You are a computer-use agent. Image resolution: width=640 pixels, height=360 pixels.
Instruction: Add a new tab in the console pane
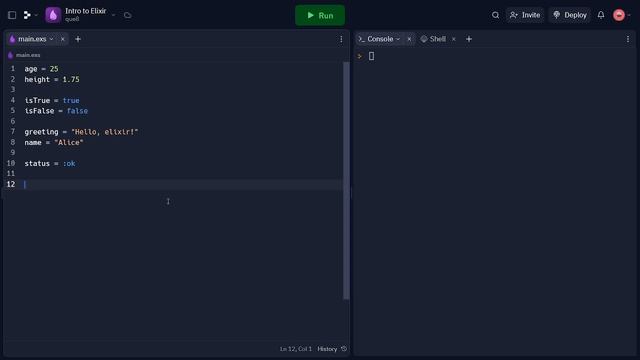pyautogui.click(x=469, y=39)
